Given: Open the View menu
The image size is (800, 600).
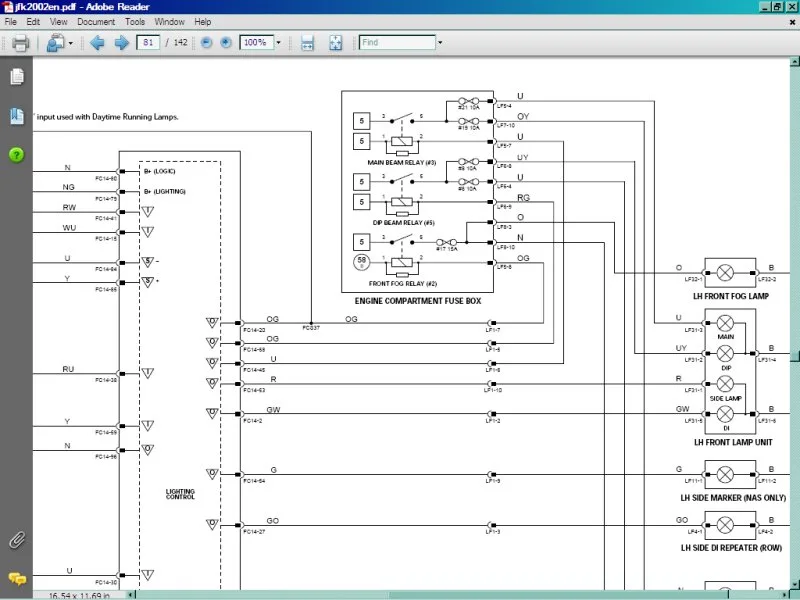Looking at the screenshot, I should (59, 22).
